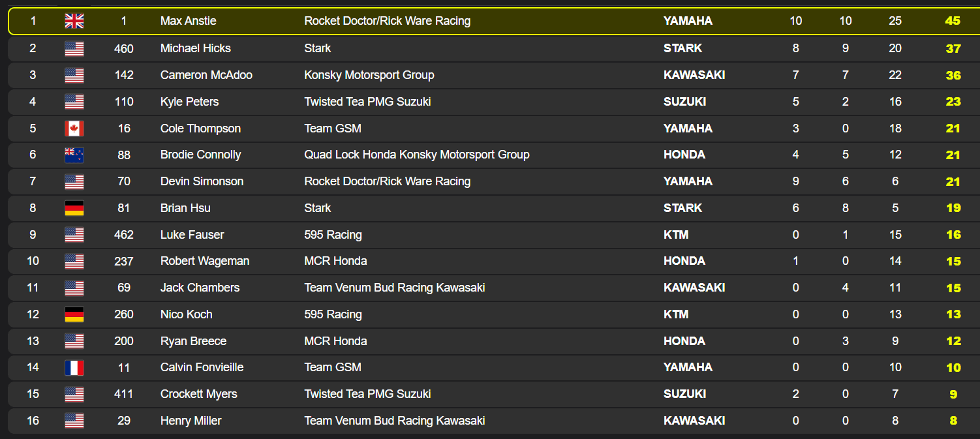The height and width of the screenshot is (439, 980).
Task: Click the US flag beside Jack Chambers
Action: click(74, 288)
